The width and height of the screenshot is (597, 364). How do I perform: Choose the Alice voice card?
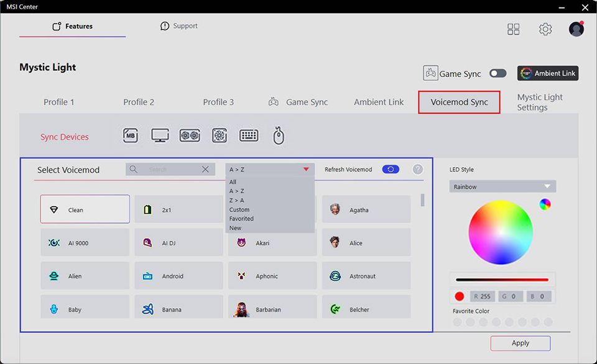tap(366, 242)
